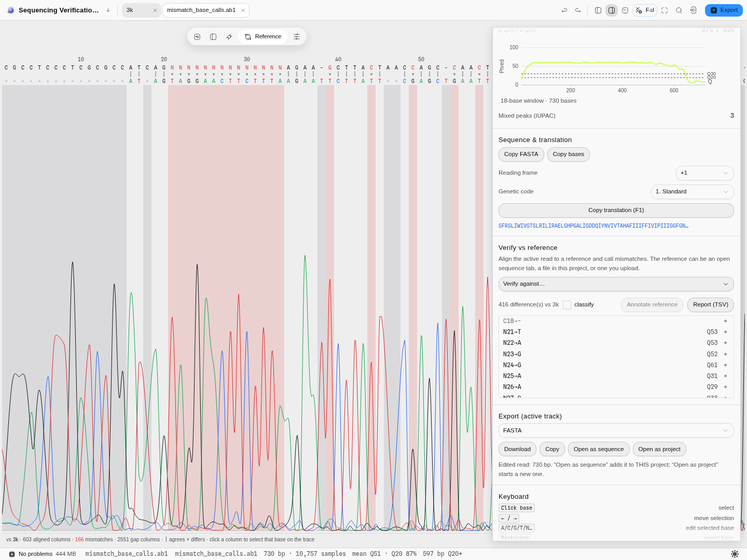
Task: Click Copy FASTA button
Action: pos(521,155)
